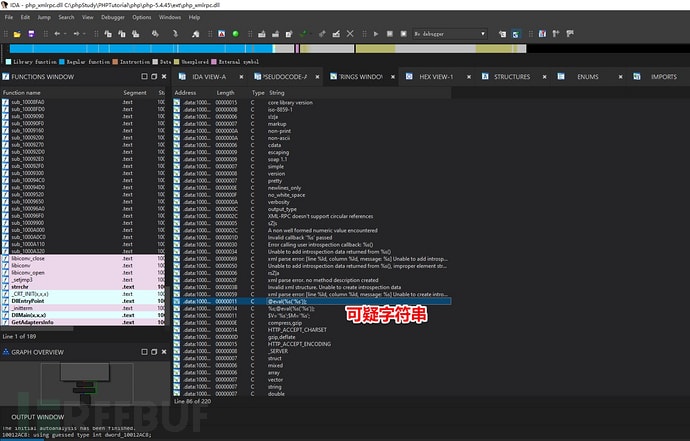Open the Windows menu
Viewport: 690px width, 441px height.
click(170, 17)
